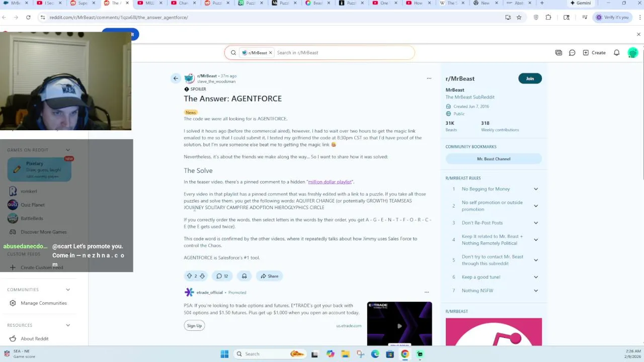Open Microsoft Edge from the taskbar
This screenshot has width=644, height=362.
pyautogui.click(x=375, y=354)
